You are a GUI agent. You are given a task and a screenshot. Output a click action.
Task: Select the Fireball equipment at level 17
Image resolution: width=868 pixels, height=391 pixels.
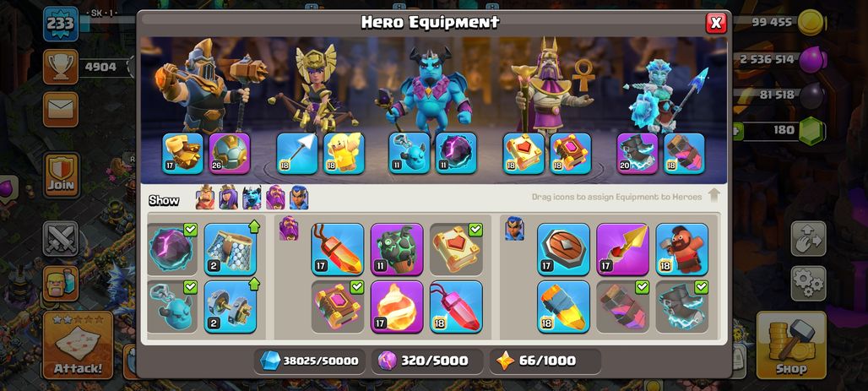397,307
